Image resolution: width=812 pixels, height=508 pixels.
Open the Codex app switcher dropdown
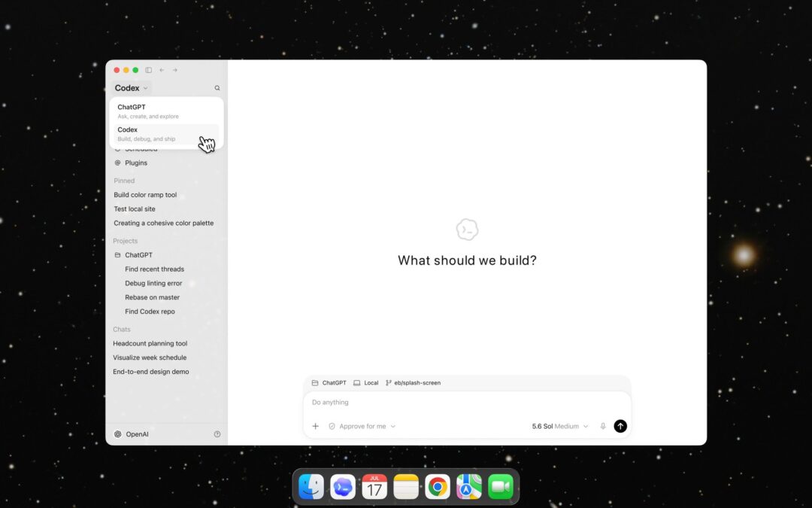coord(131,88)
